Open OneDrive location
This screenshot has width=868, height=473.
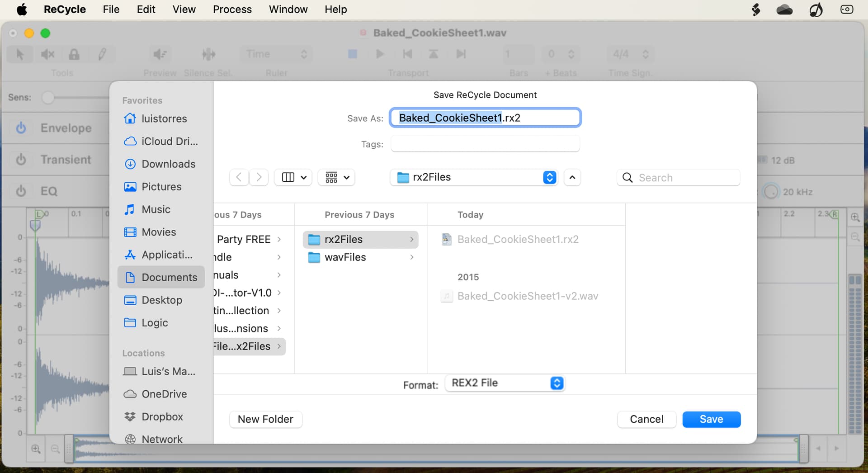(161, 394)
